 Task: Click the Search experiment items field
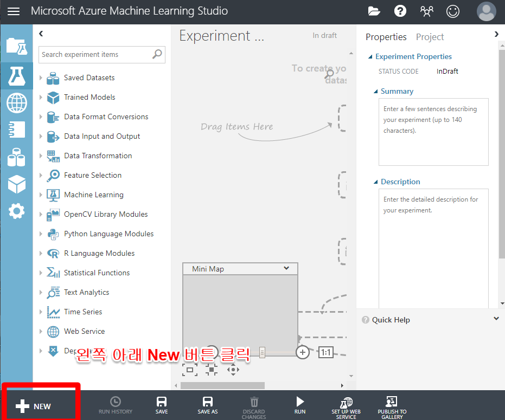pos(102,54)
